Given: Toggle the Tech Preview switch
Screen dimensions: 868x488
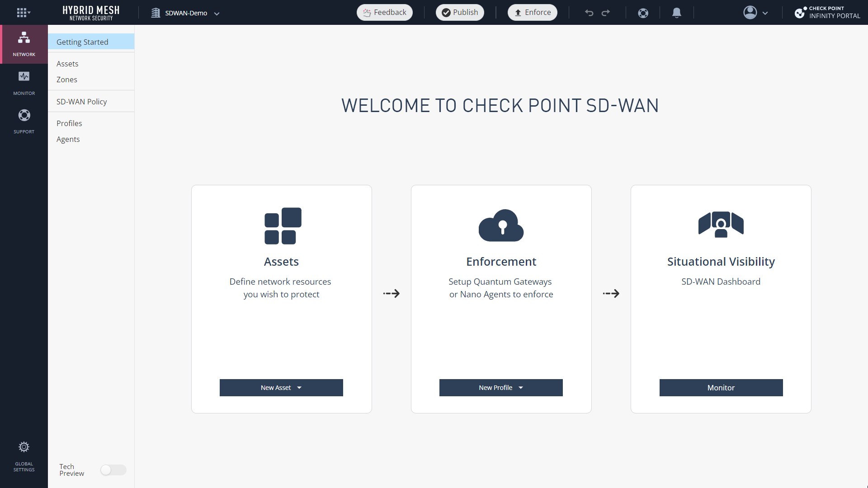Looking at the screenshot, I should tap(113, 470).
